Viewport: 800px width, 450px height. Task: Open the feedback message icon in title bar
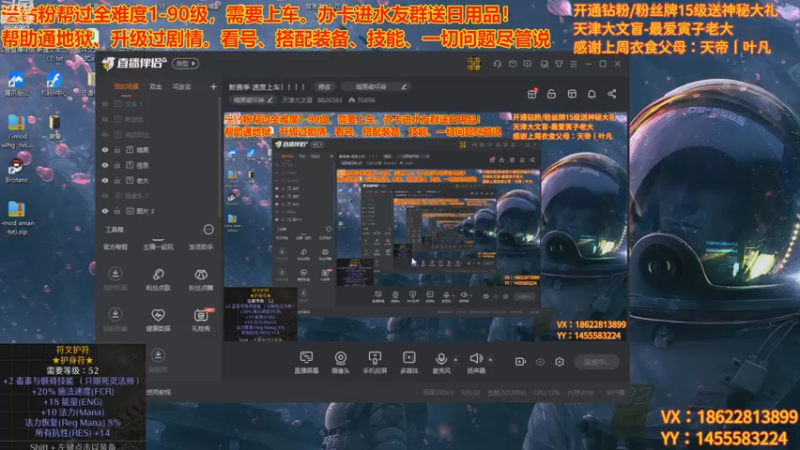[x=528, y=64]
